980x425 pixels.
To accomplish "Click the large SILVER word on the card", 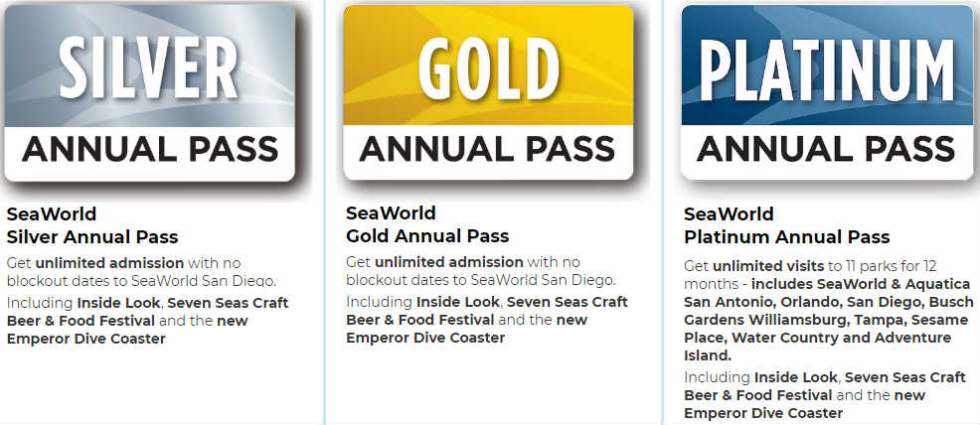I will [x=149, y=68].
